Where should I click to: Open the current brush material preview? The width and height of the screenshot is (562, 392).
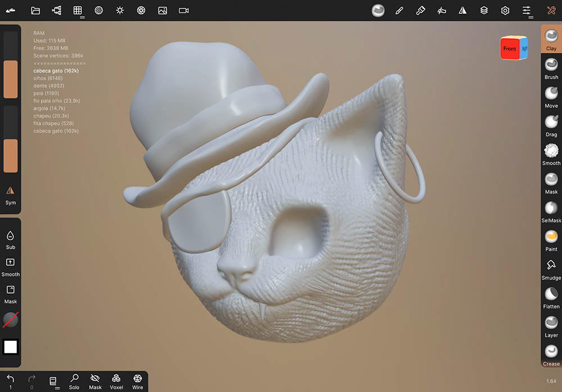pyautogui.click(x=378, y=11)
